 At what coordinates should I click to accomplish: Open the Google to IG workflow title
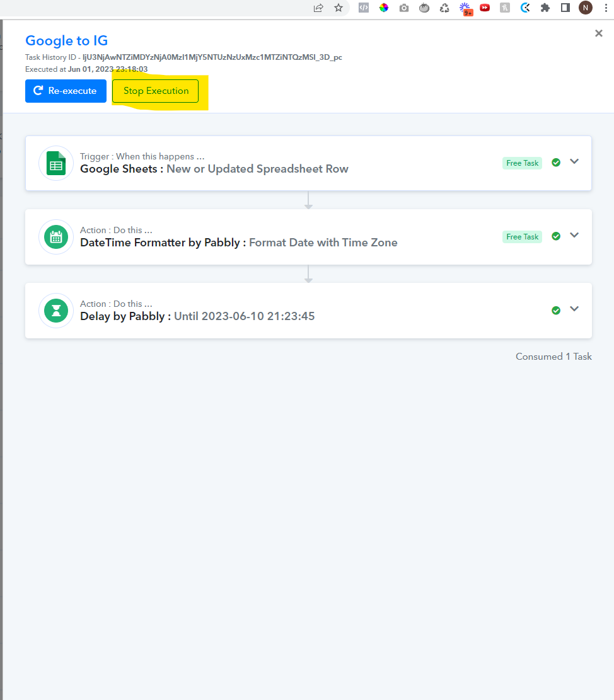pyautogui.click(x=67, y=40)
